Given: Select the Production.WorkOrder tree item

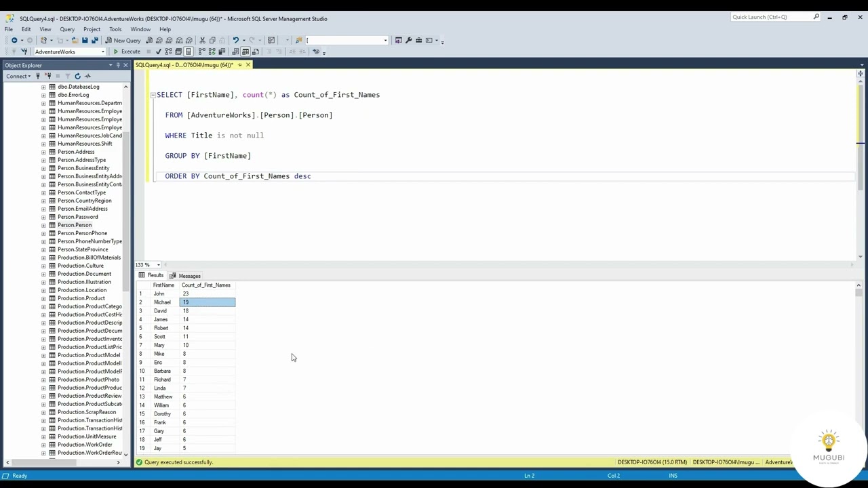Looking at the screenshot, I should coord(85,445).
